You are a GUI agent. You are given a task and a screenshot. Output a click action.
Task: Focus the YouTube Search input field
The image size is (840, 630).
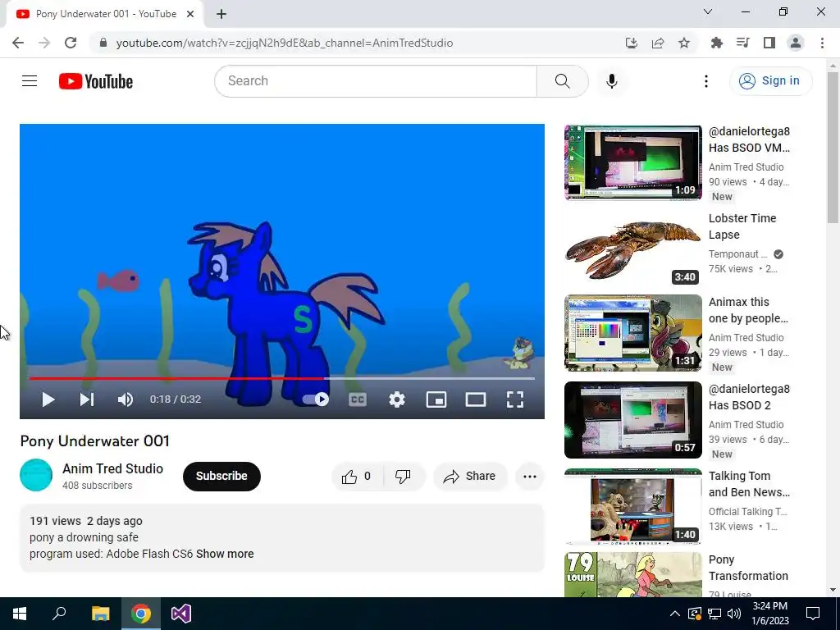click(376, 81)
